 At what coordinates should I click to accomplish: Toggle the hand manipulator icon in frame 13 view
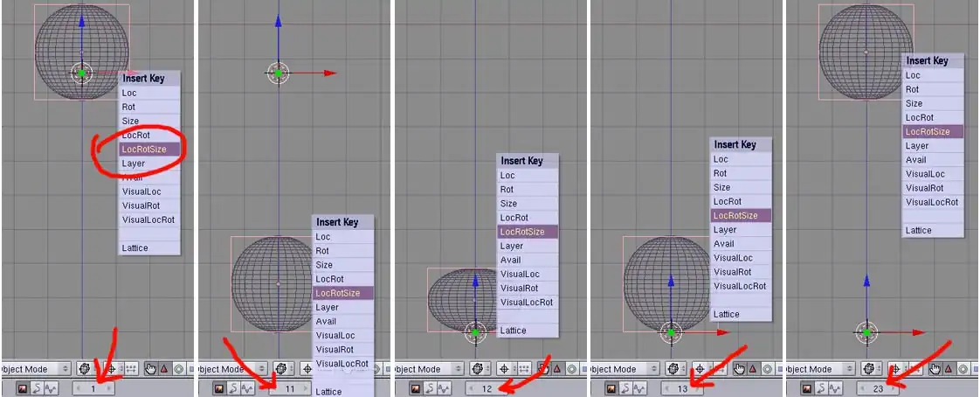[739, 369]
